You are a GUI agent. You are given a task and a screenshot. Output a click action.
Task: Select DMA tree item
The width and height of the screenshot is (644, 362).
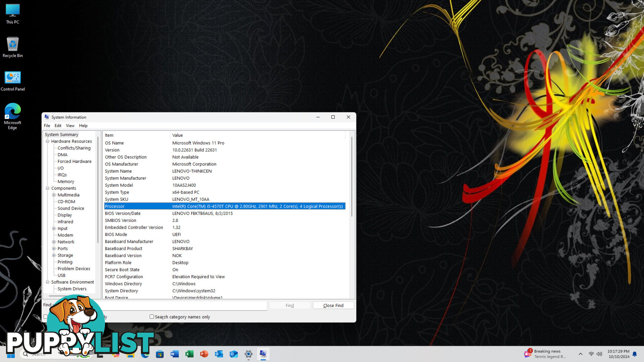(x=63, y=155)
